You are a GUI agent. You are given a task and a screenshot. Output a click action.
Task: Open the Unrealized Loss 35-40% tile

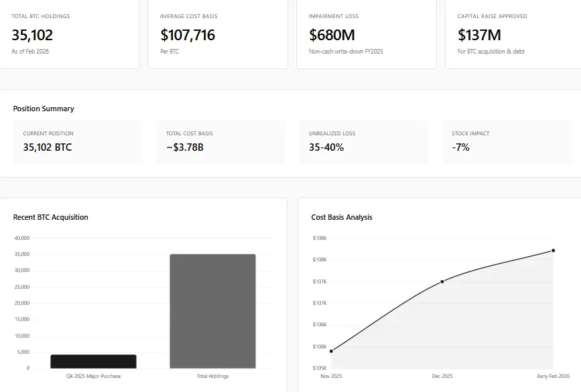363,141
